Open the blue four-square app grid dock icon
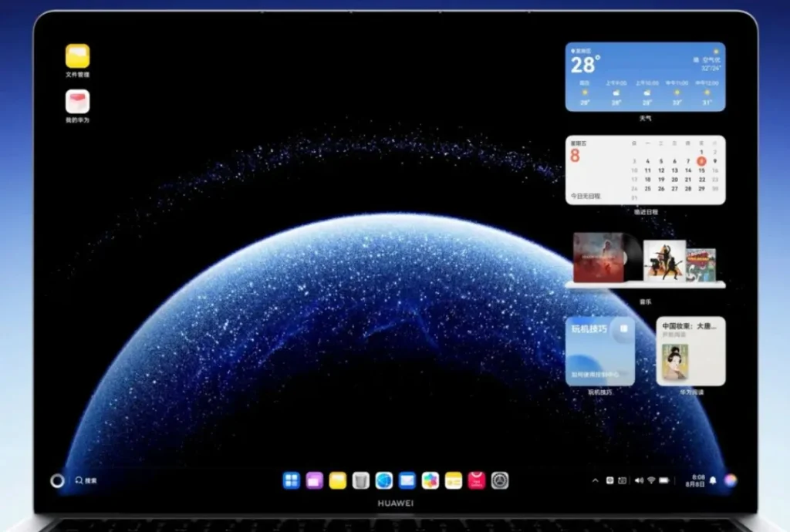 pyautogui.click(x=291, y=480)
